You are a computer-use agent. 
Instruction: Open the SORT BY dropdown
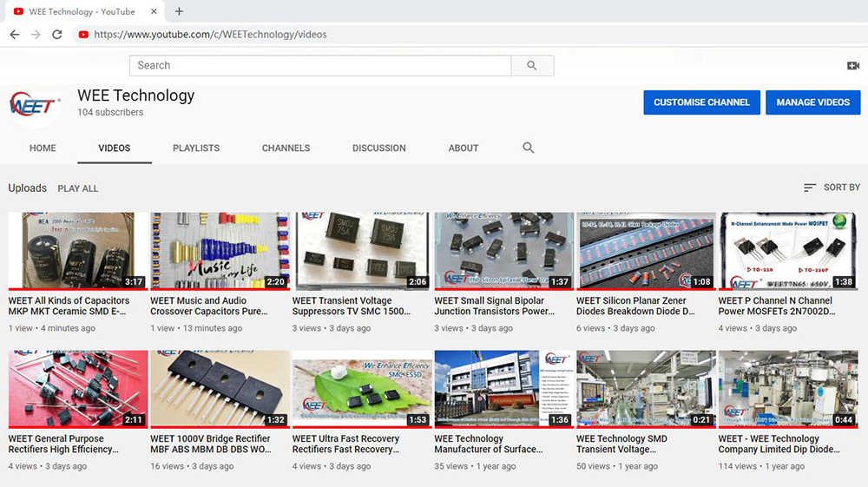tap(832, 188)
